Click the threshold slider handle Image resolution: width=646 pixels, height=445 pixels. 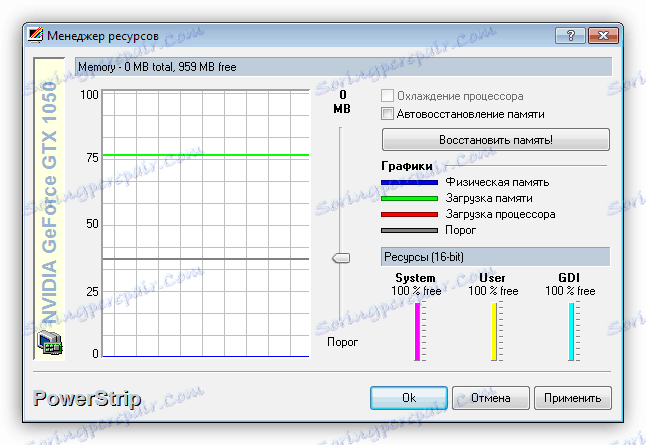pos(341,258)
